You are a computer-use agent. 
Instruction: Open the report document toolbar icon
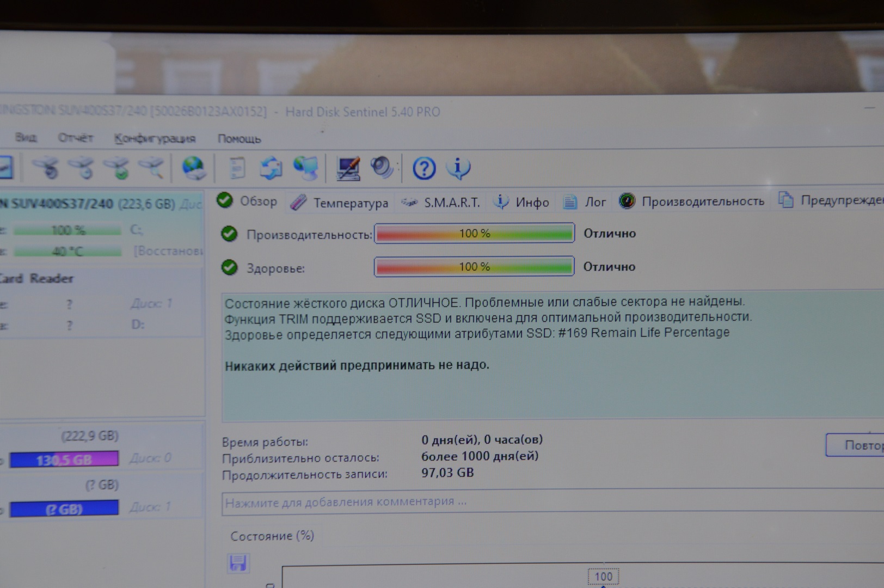[237, 168]
